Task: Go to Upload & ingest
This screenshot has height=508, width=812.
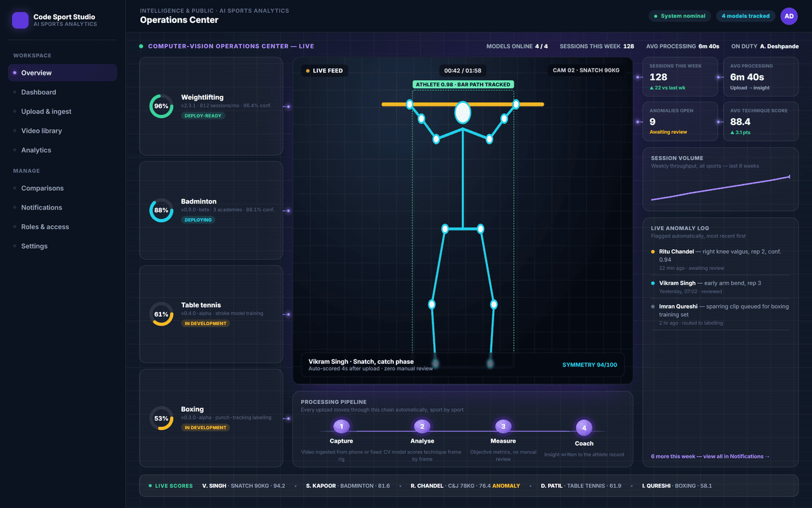Action: pos(63,111)
